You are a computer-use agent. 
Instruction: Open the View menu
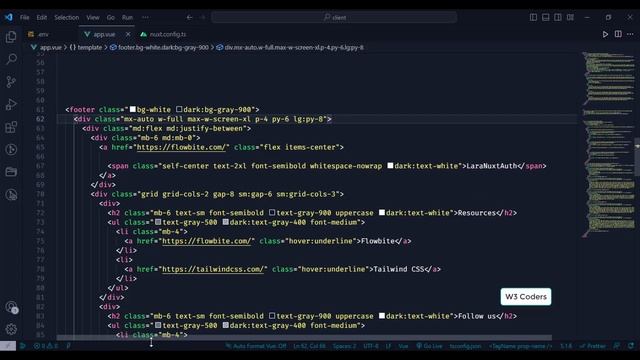click(93, 18)
